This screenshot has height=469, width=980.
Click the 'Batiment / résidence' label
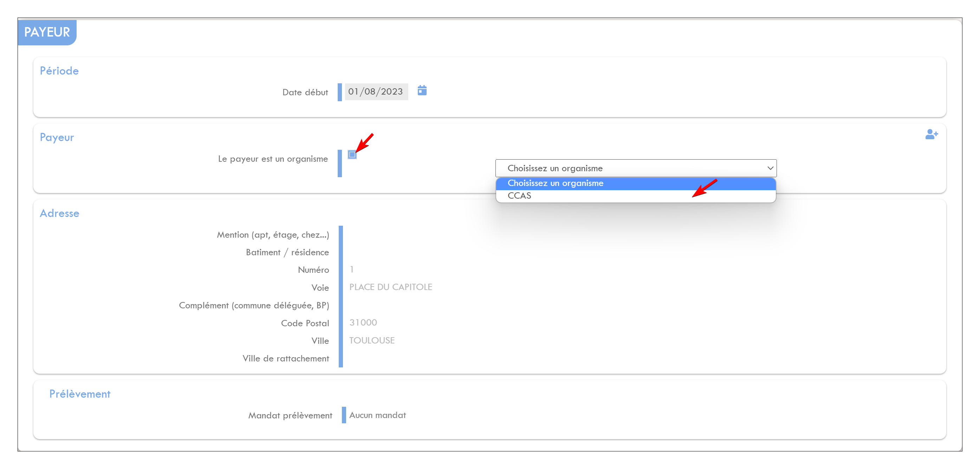tap(287, 252)
